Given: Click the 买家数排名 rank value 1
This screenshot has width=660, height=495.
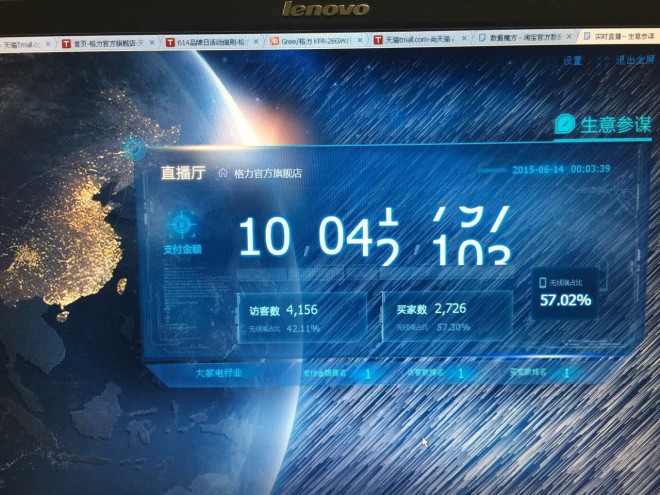Looking at the screenshot, I should (x=567, y=373).
